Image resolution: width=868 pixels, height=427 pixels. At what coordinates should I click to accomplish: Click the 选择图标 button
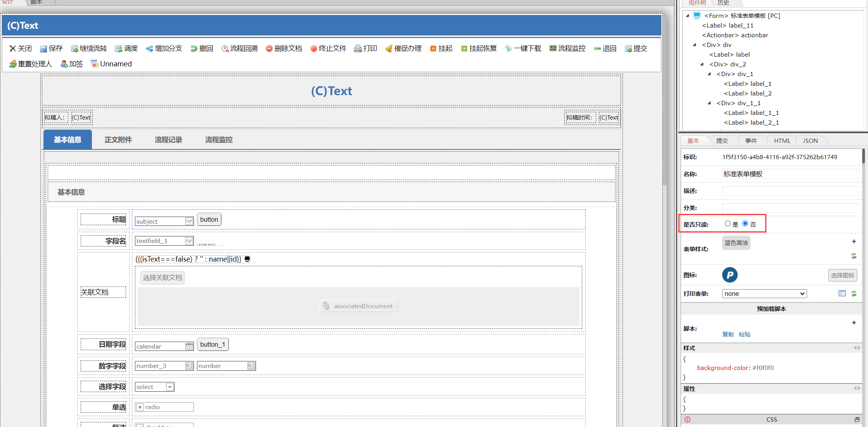842,275
